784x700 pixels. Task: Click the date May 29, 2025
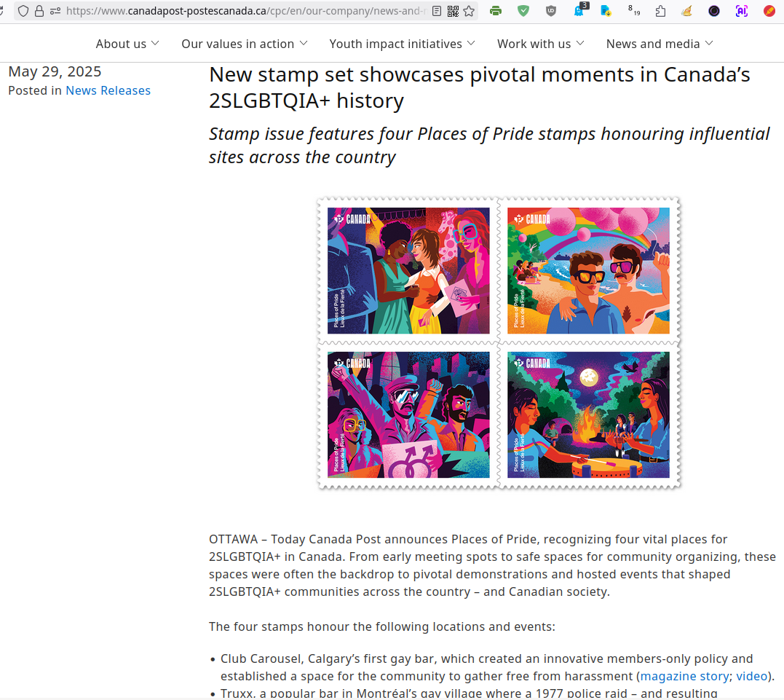click(55, 71)
